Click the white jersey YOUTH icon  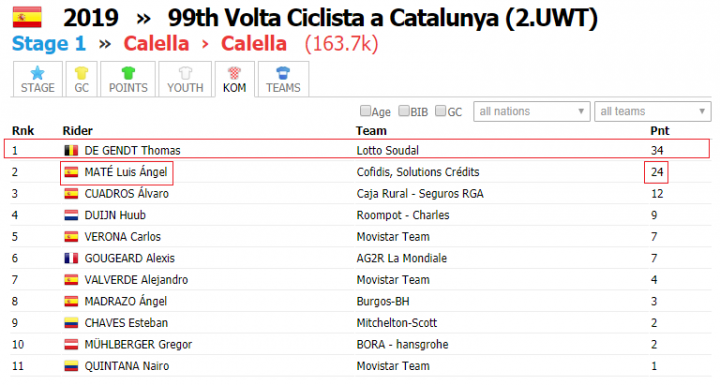185,73
